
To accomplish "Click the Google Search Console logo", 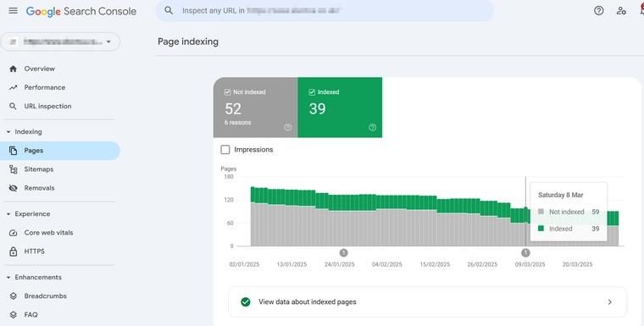I will pos(80,11).
